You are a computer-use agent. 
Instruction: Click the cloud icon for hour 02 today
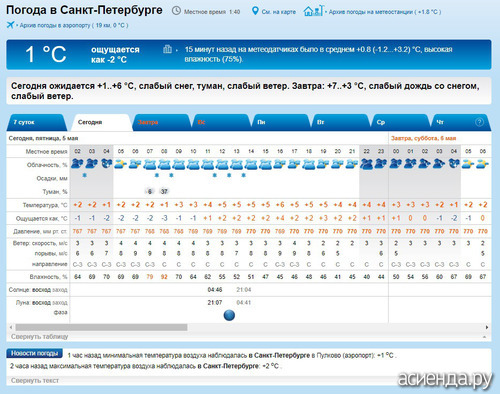(x=77, y=164)
